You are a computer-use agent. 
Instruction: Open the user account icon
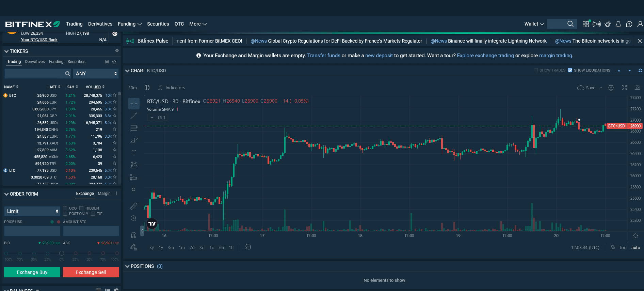[x=640, y=24]
